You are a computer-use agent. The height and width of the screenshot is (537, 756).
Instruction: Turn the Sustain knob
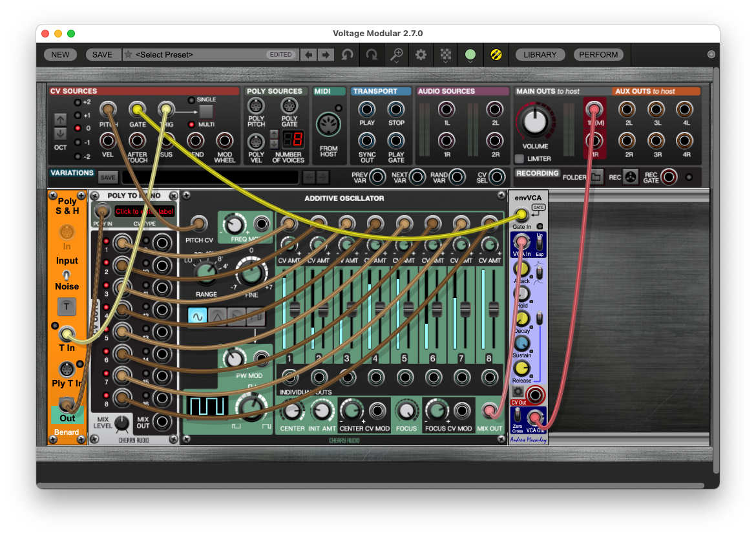521,343
